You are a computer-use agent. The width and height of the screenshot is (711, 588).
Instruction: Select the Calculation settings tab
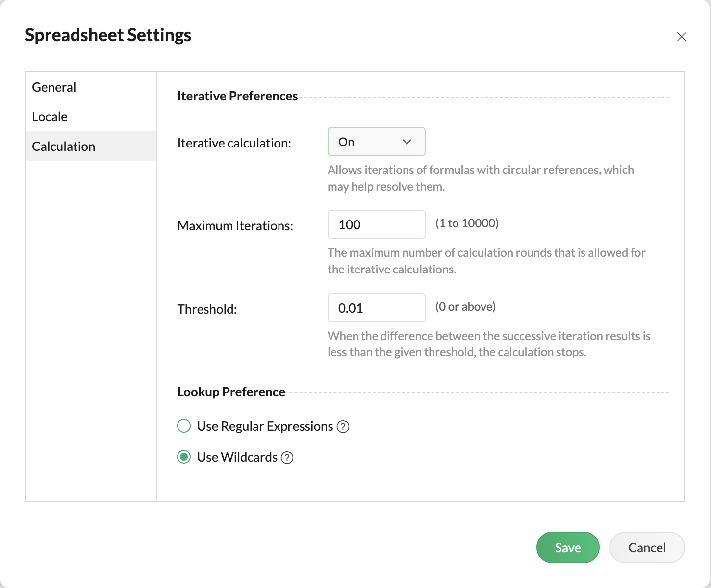(63, 147)
